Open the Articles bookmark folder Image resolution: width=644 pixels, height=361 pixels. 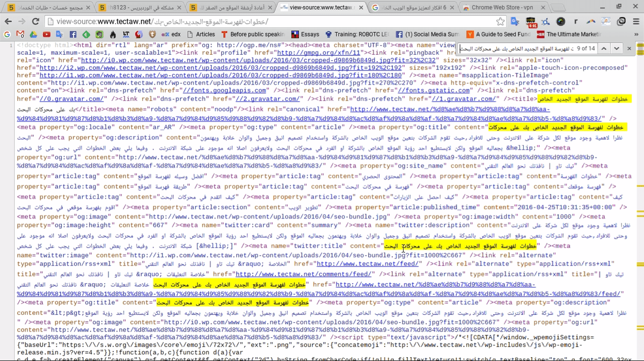[201, 34]
